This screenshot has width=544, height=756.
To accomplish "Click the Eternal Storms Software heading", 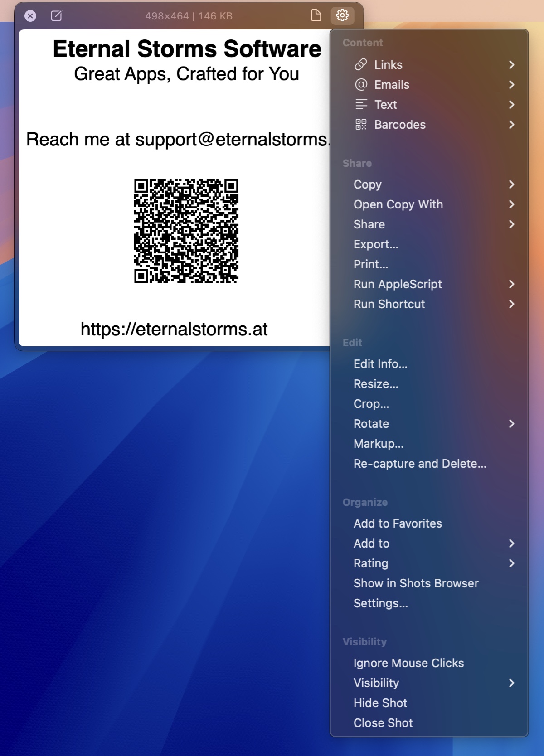I will pos(187,48).
